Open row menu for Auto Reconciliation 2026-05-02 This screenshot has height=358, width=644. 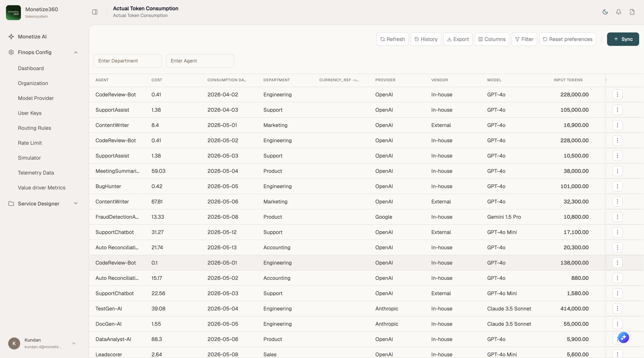[x=617, y=278]
